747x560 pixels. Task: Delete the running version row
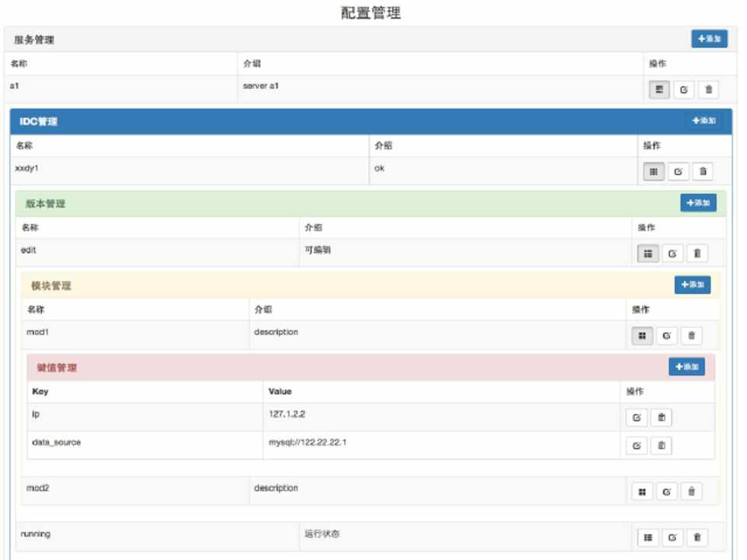[x=696, y=537]
